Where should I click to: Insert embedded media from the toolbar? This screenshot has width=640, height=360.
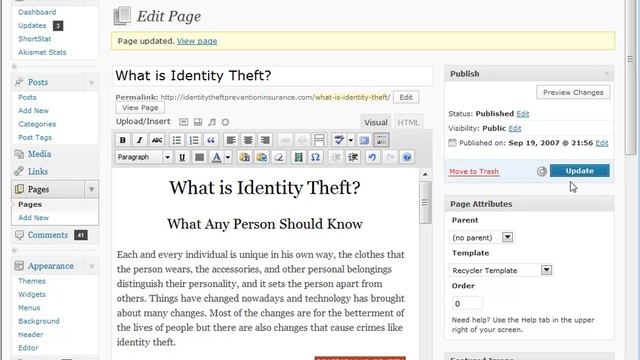tap(298, 157)
